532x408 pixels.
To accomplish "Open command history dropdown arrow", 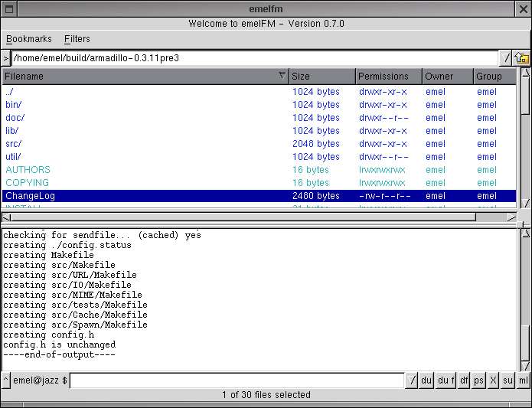I will 412,380.
